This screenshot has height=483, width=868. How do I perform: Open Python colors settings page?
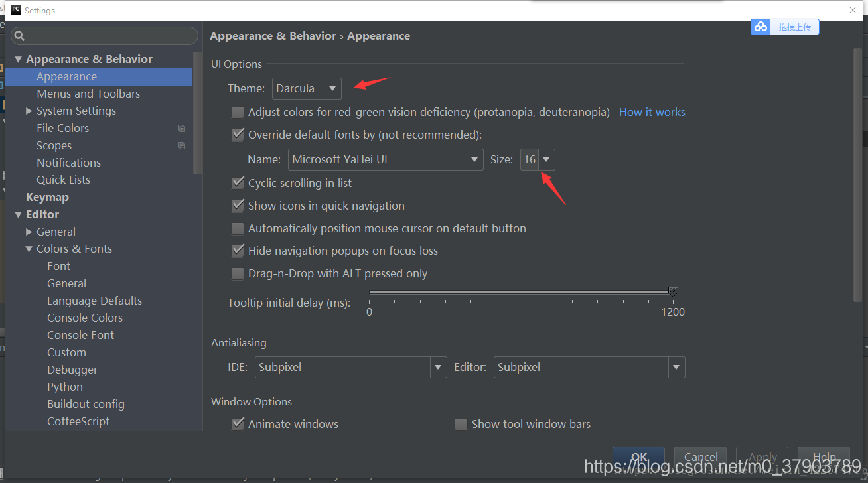point(65,387)
